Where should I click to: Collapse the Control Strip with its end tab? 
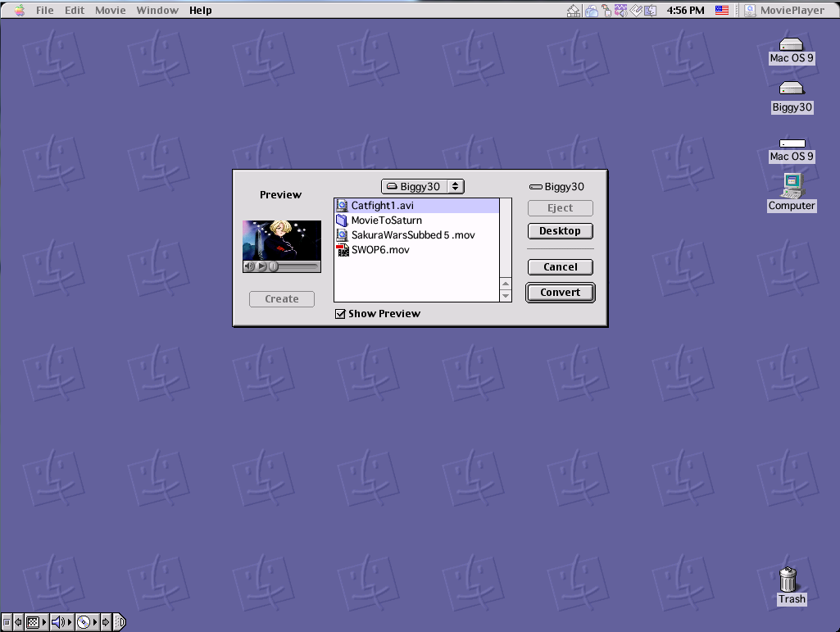coord(120,622)
